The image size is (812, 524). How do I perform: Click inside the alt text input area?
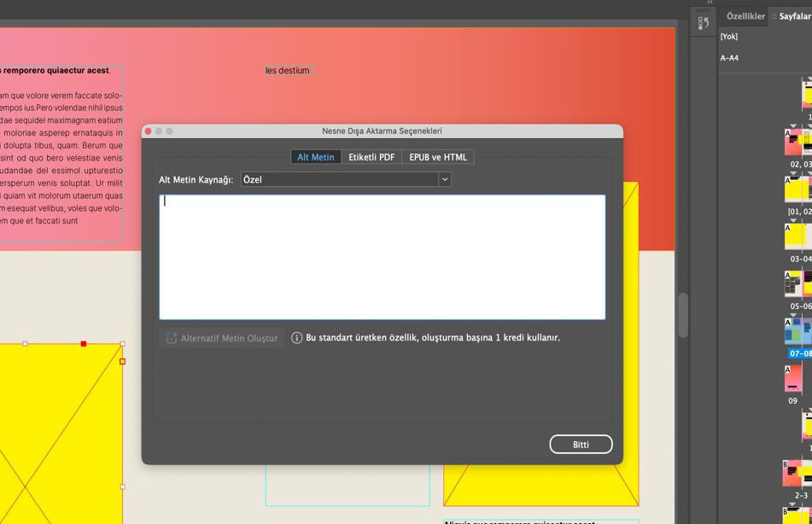(383, 257)
